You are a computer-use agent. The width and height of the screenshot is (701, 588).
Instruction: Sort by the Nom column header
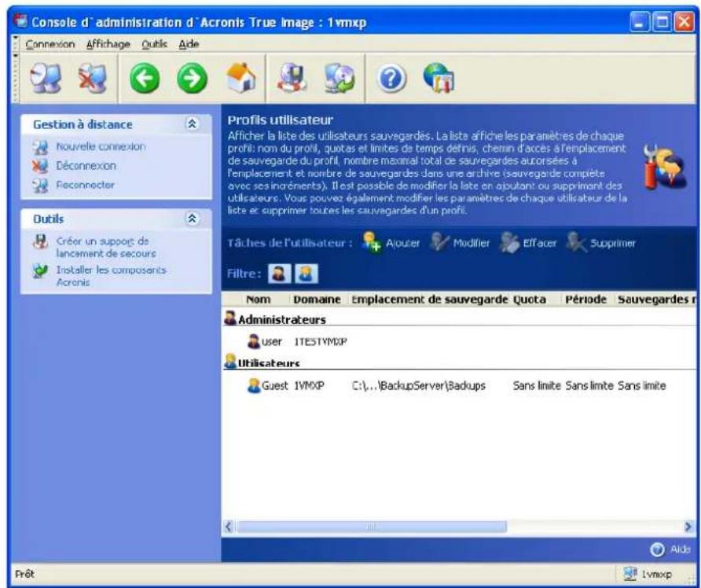(258, 300)
